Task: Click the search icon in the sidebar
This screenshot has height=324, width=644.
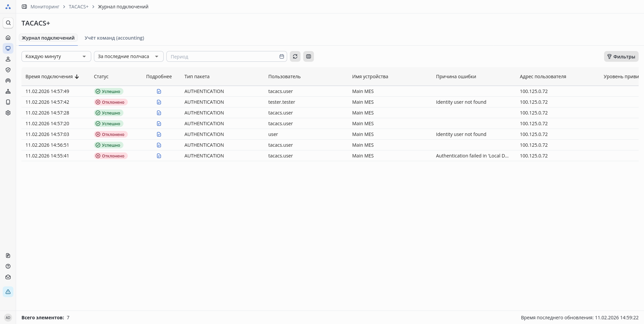Action: point(8,23)
